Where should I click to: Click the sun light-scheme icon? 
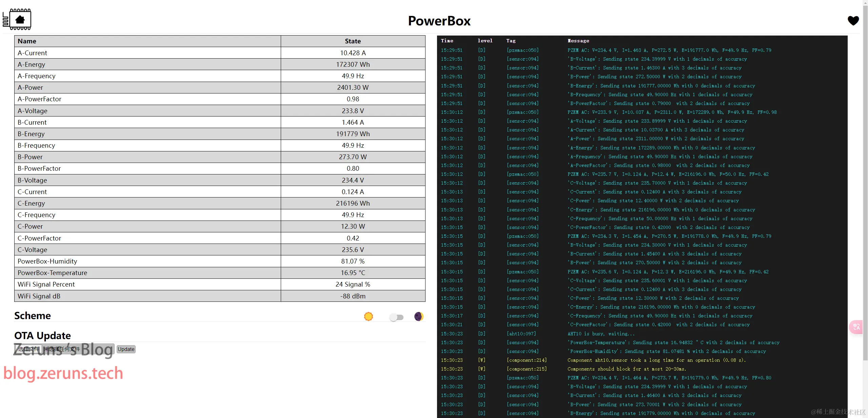point(368,316)
